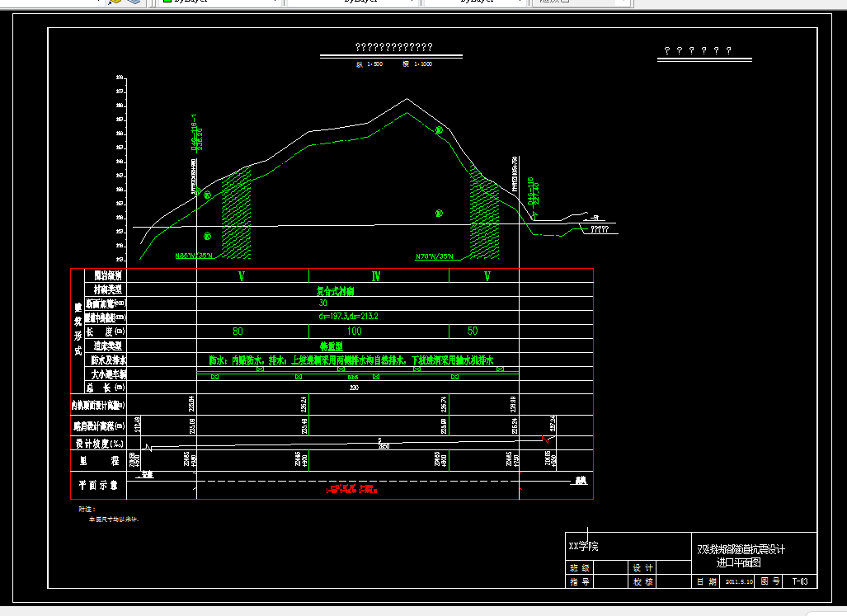Click the 路肩设计高程 row label
Image resolution: width=847 pixels, height=616 pixels.
99,426
